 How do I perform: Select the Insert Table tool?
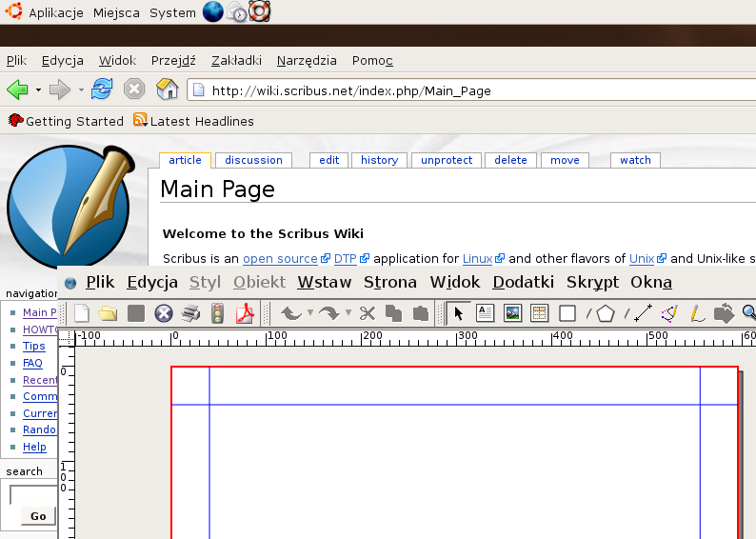tap(539, 313)
